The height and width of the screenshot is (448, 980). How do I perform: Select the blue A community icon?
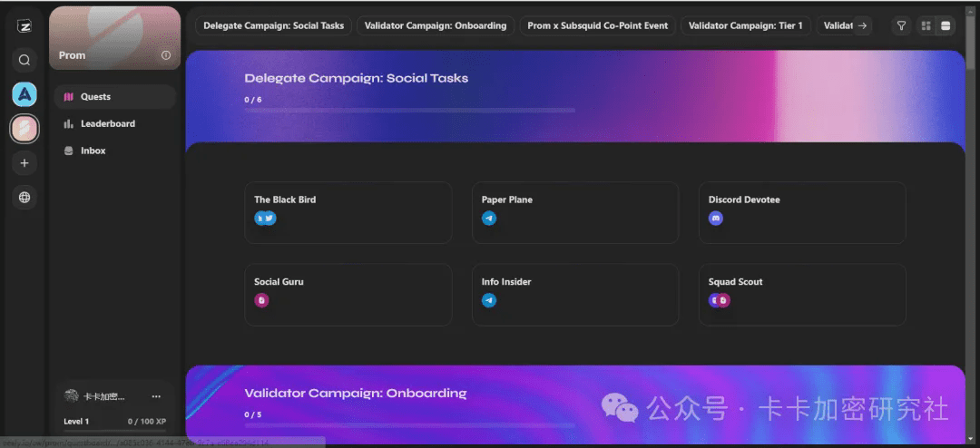[x=24, y=94]
